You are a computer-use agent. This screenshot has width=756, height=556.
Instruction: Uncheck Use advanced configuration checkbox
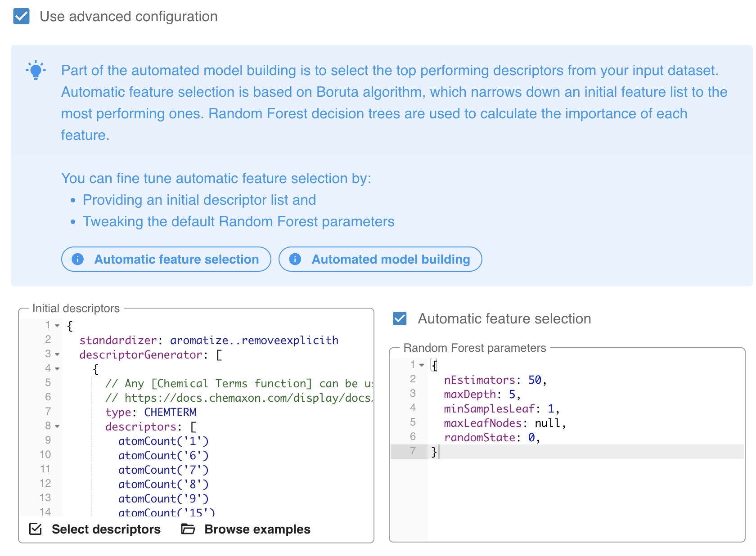coord(21,17)
